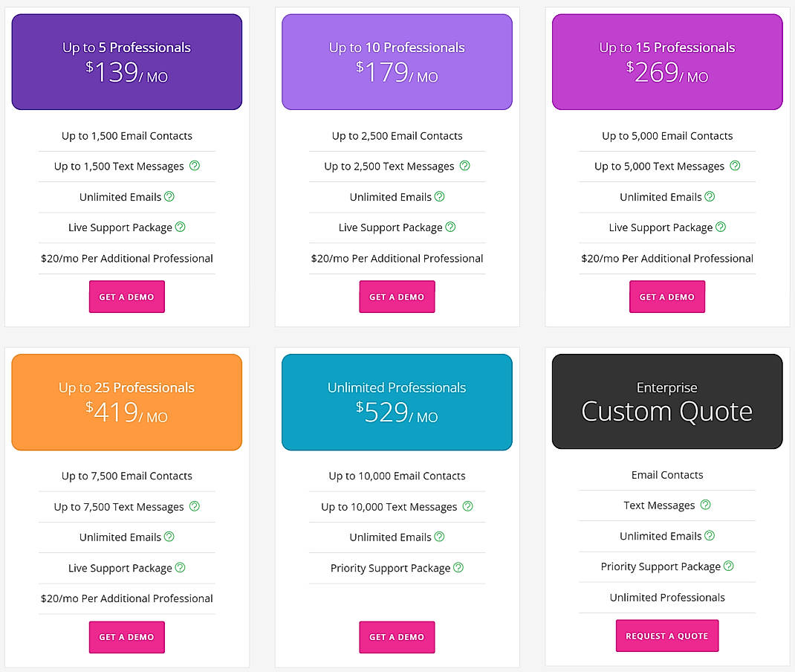795x672 pixels.
Task: Click GET A DEMO on the Unlimited Professionals plan
Action: tap(397, 637)
